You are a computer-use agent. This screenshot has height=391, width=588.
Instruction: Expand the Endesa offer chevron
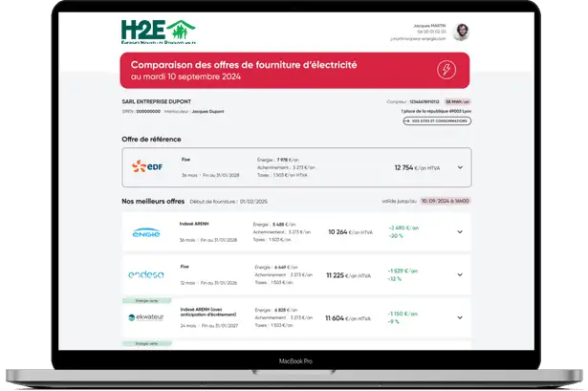(x=460, y=274)
